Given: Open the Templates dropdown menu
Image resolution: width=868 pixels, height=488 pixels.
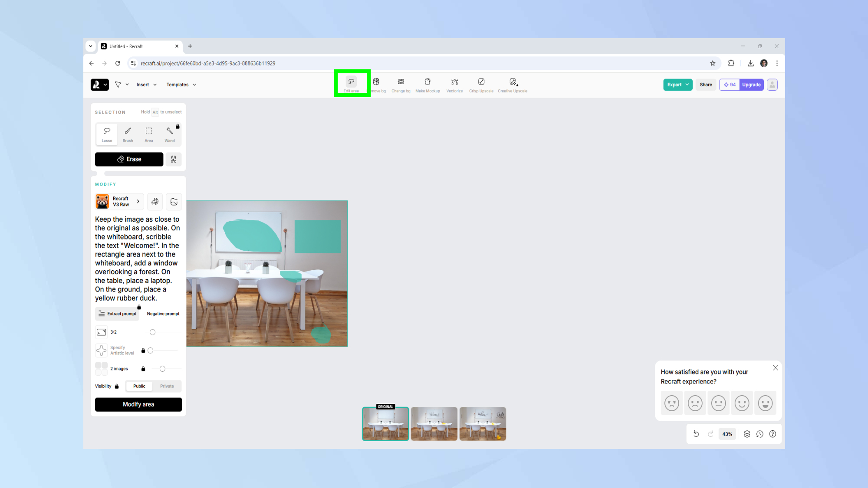Looking at the screenshot, I should (x=181, y=85).
